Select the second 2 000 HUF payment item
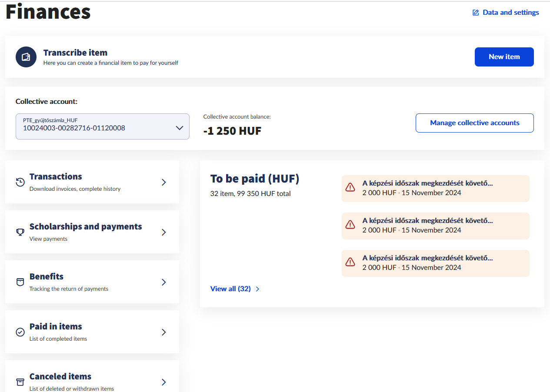The image size is (550, 392). coord(435,226)
